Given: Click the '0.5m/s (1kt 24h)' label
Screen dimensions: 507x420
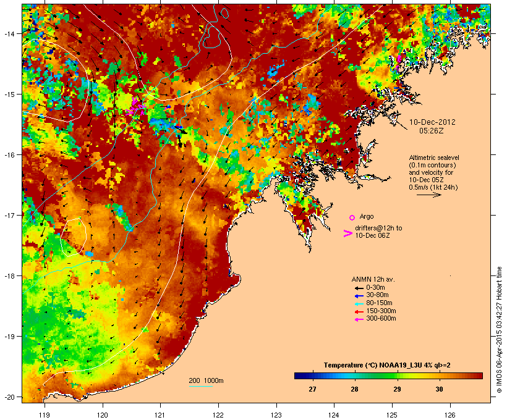Looking at the screenshot, I should [x=433, y=187].
